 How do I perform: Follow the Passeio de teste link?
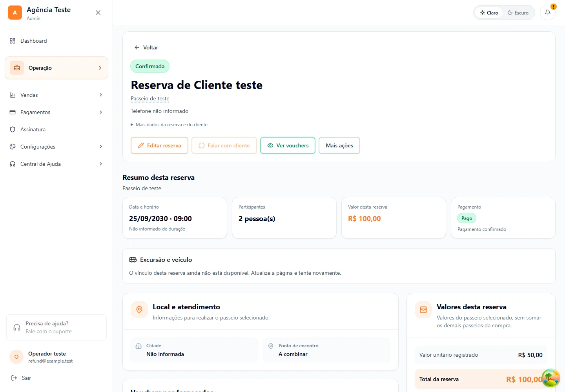click(150, 98)
